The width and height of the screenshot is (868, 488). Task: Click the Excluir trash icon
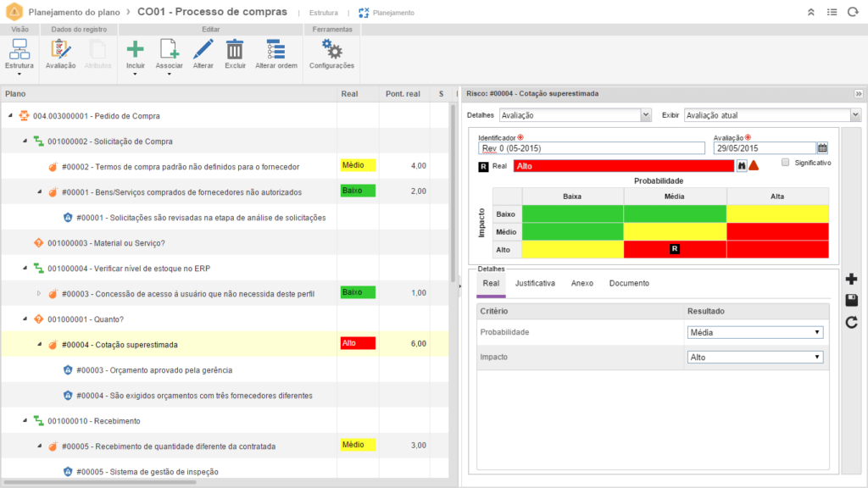[235, 50]
